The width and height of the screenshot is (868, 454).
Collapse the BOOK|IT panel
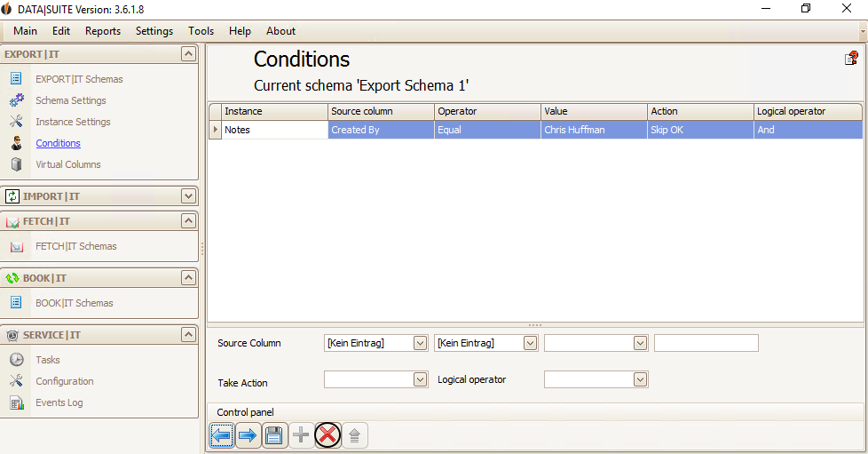pos(188,278)
